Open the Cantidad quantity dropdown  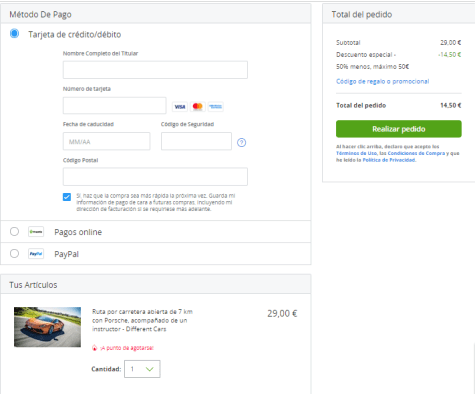click(142, 369)
